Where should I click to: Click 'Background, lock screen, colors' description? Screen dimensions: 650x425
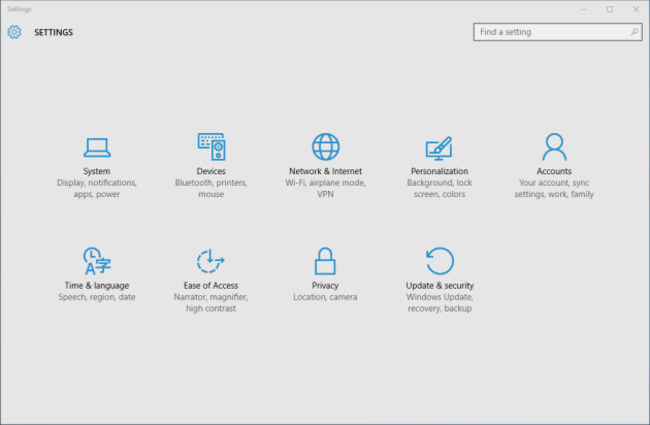point(439,189)
